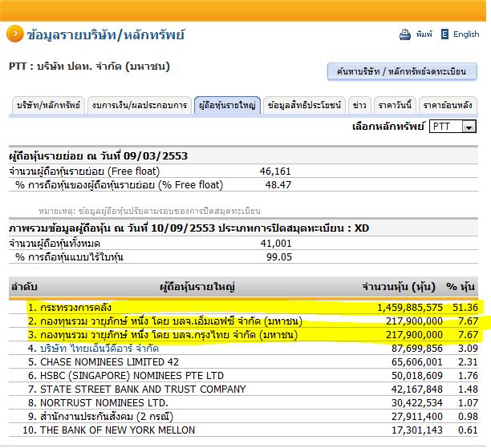Click the จำนวนหุ้น (หุ้น) column header
This screenshot has height=448, width=491.
pos(399,287)
